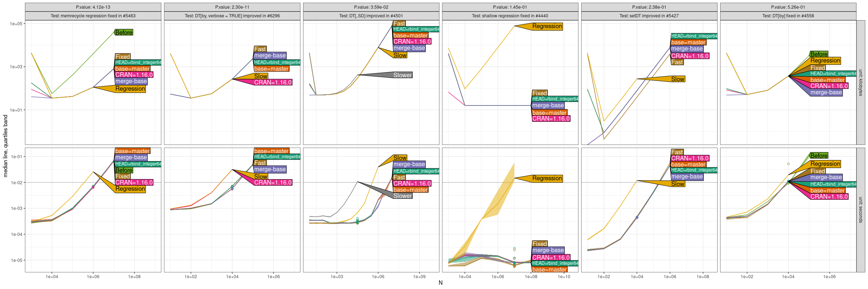
Task: Click 'Slow' label in setDT kilobytes panel
Action: point(678,79)
